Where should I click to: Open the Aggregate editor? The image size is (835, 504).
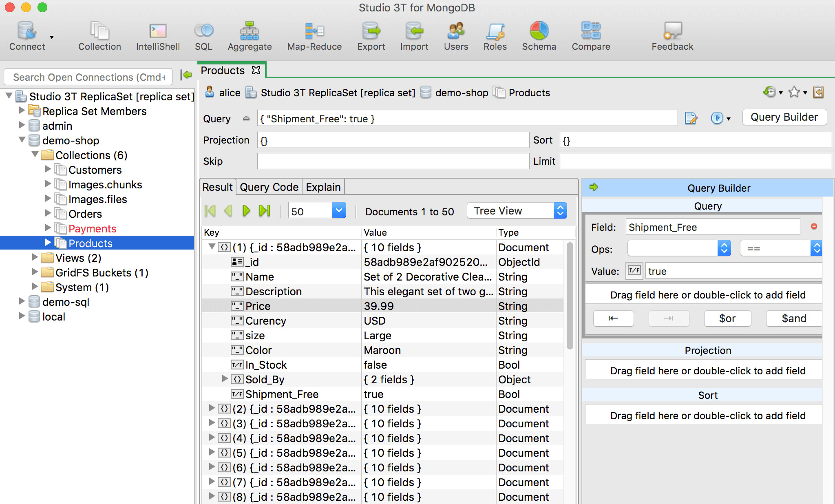tap(250, 36)
